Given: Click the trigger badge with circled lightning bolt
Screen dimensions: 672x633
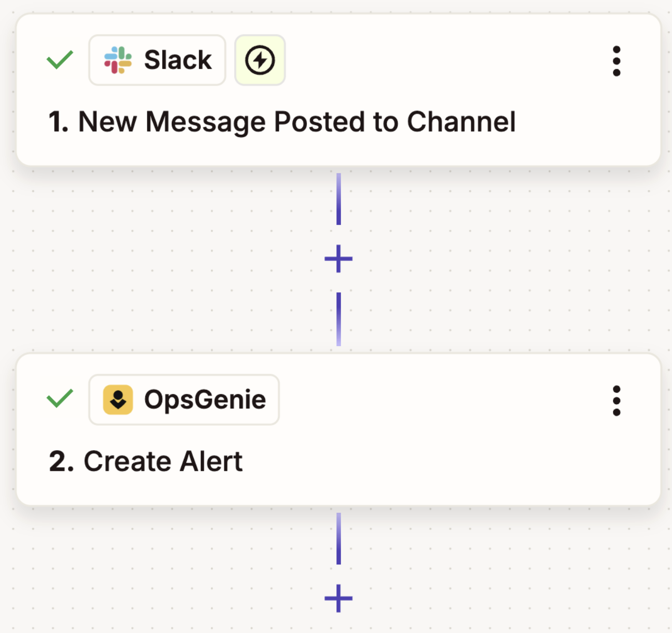Looking at the screenshot, I should [x=260, y=60].
